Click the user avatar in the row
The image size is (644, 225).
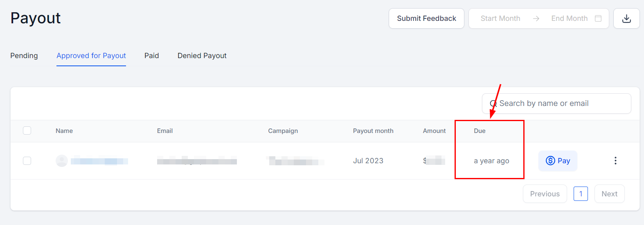coord(62,161)
